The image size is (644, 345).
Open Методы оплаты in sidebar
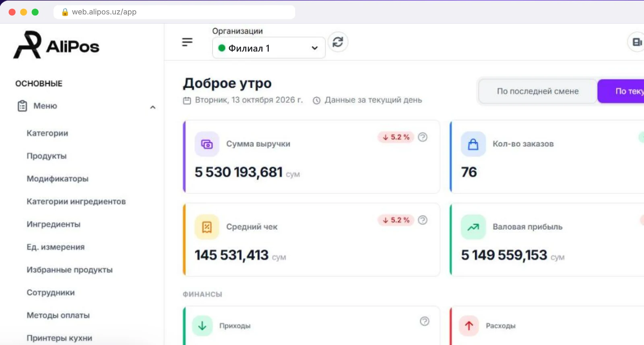[58, 316]
